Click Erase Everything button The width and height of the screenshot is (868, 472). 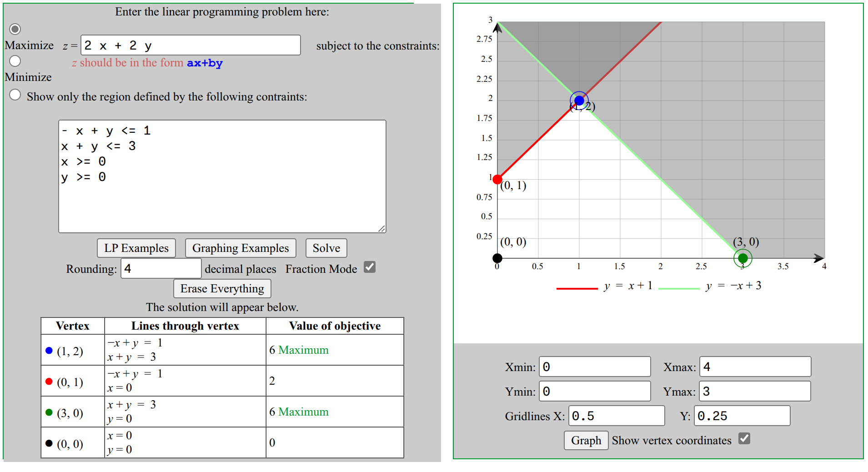click(222, 289)
